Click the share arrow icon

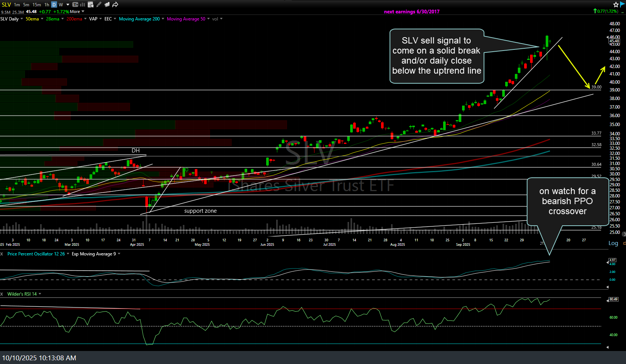(x=115, y=4)
